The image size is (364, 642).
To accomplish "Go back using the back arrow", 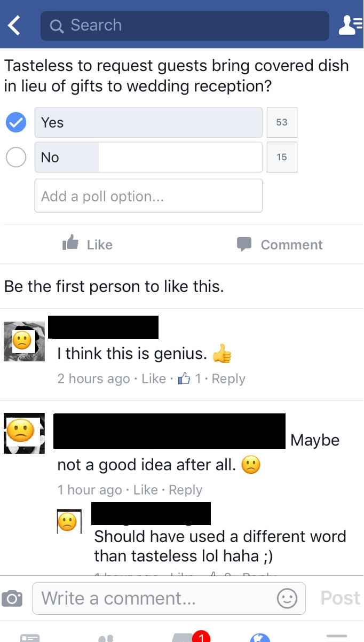I will pyautogui.click(x=13, y=24).
